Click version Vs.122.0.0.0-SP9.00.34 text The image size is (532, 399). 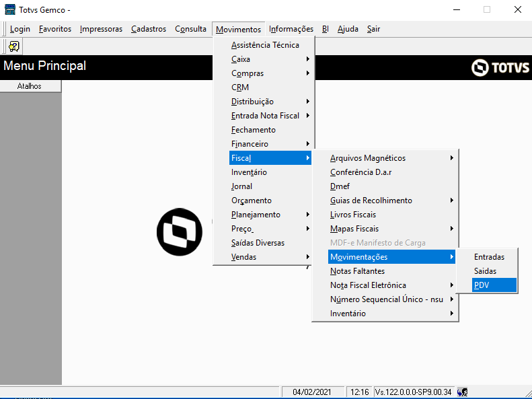pos(413,392)
